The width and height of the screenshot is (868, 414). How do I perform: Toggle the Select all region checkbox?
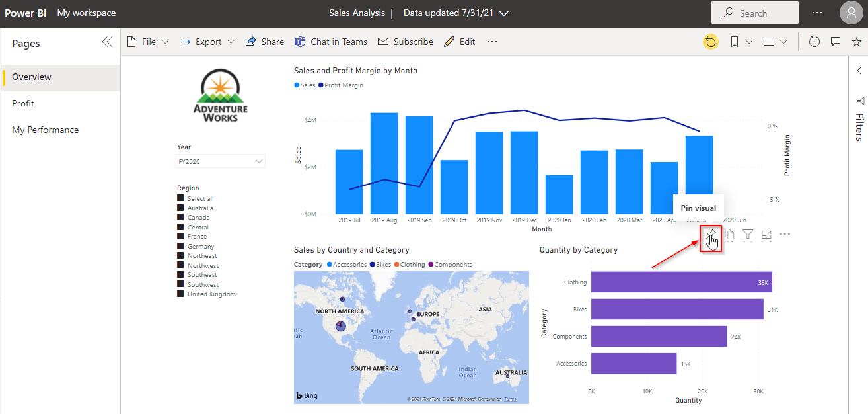tap(180, 198)
